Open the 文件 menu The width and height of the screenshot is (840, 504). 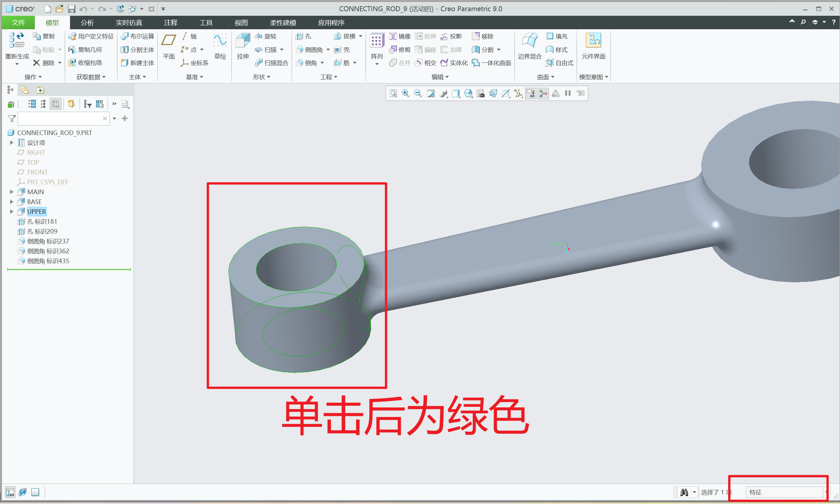click(18, 23)
